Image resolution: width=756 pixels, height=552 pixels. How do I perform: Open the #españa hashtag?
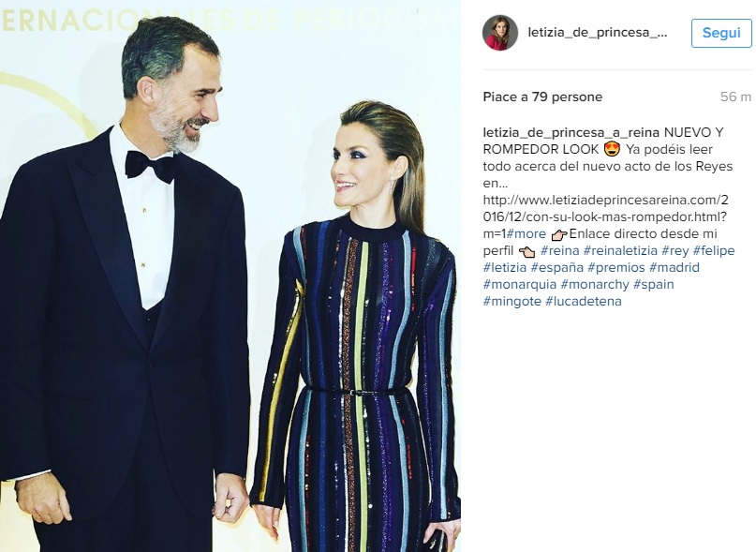tap(556, 268)
